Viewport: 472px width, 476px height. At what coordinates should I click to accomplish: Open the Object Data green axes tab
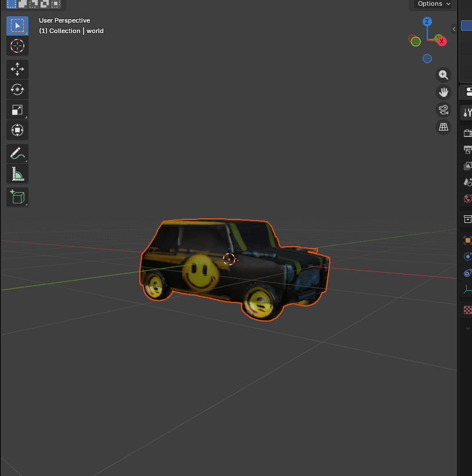[467, 289]
